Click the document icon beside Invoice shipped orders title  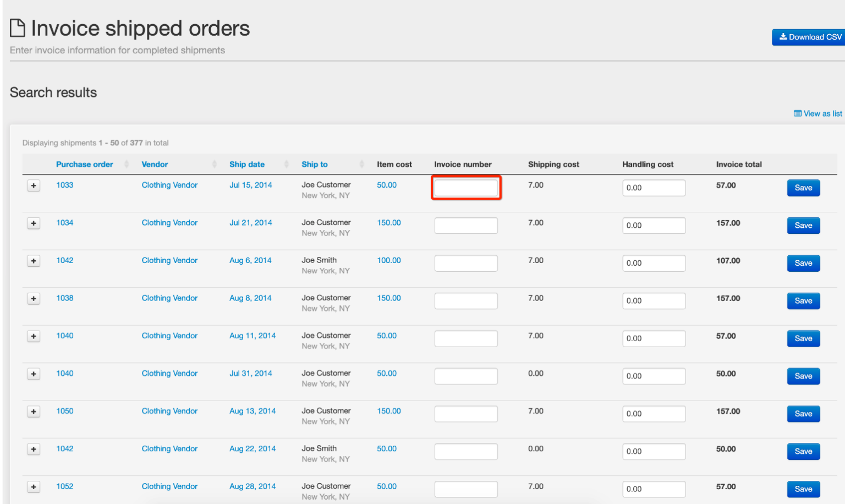pyautogui.click(x=17, y=28)
